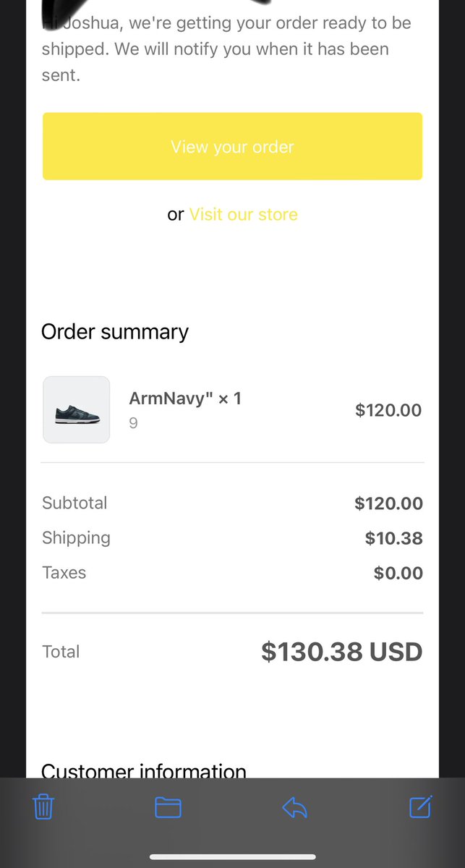Tap the sneaker product thumbnail
The image size is (465, 868).
pyautogui.click(x=76, y=409)
